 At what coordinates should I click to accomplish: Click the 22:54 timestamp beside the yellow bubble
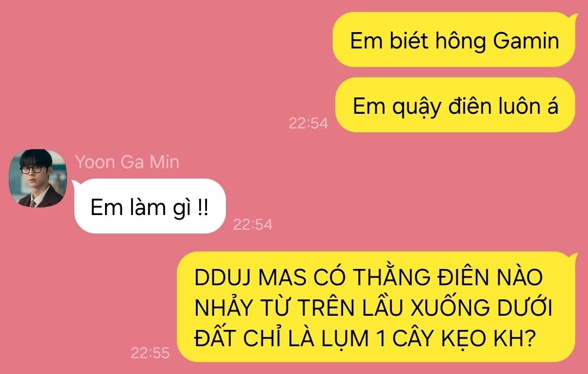(308, 124)
